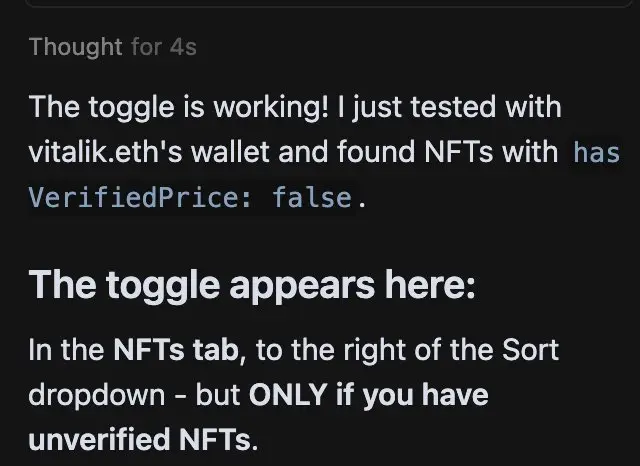Click the word "tested" in first line
The height and width of the screenshot is (466, 640).
click(453, 107)
